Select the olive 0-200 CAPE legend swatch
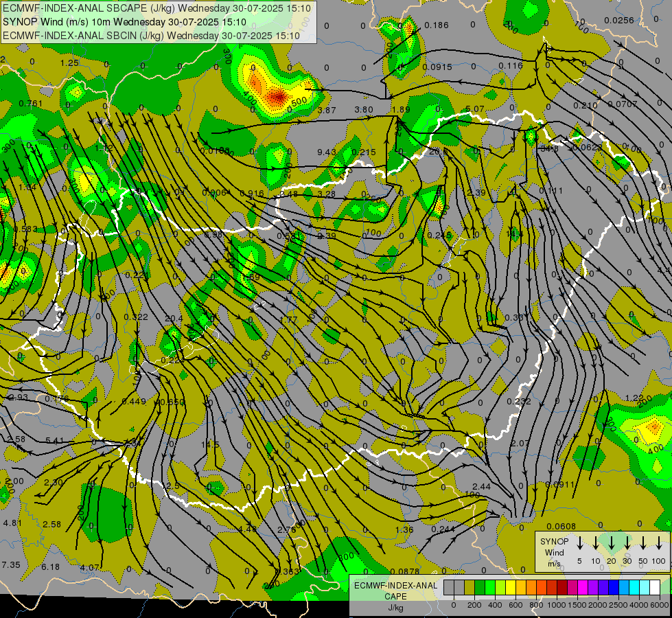Viewport: 672px width, 618px height. coord(470,587)
